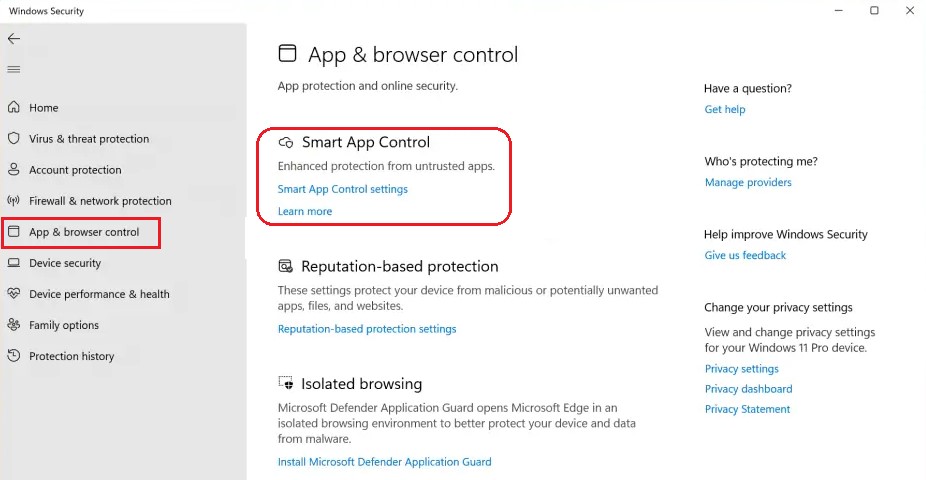Open Virus & threat protection page
Viewport: 926px width, 480px height.
[89, 139]
